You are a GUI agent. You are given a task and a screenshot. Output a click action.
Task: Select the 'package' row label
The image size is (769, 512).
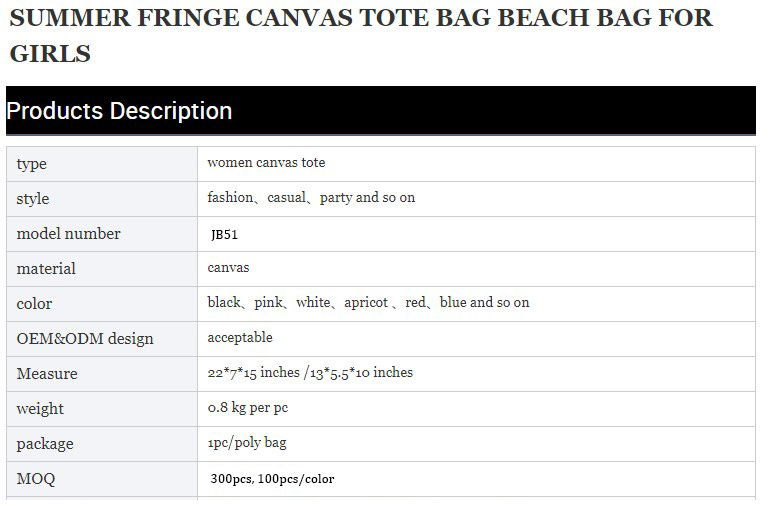[x=45, y=444]
